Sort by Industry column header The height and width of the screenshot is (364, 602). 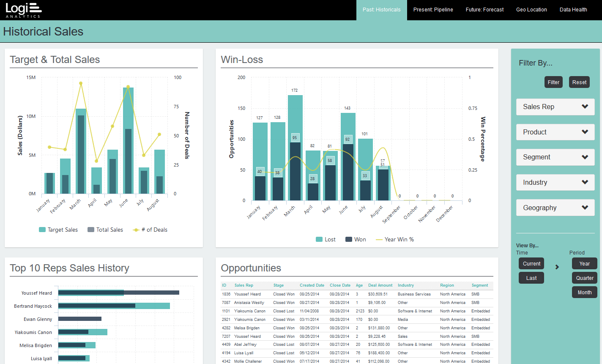[x=406, y=285]
